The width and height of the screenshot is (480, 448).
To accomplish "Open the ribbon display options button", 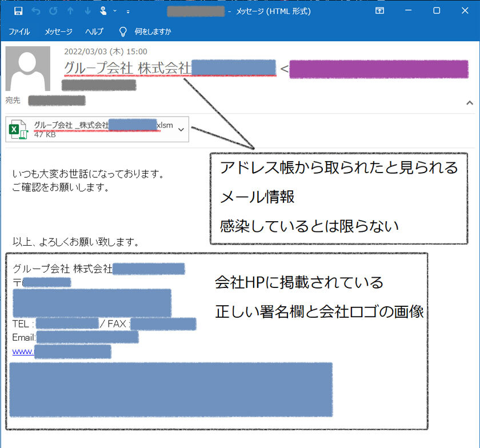I will pyautogui.click(x=379, y=11).
